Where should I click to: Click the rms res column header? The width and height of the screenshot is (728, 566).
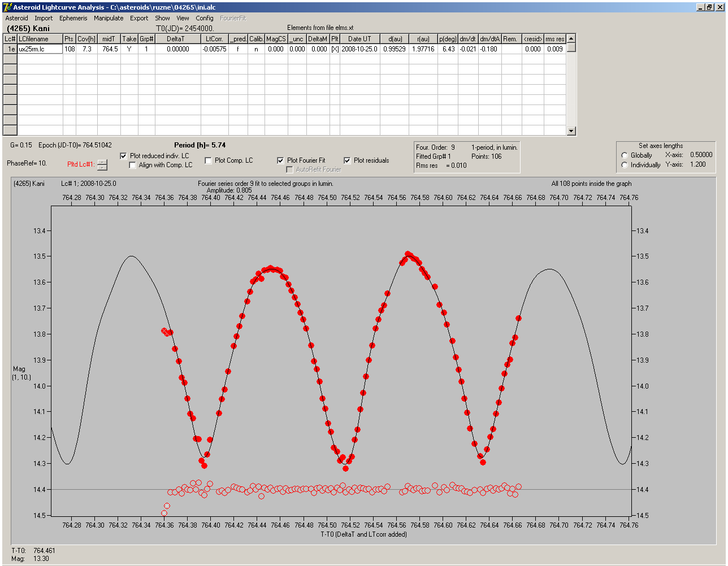555,39
